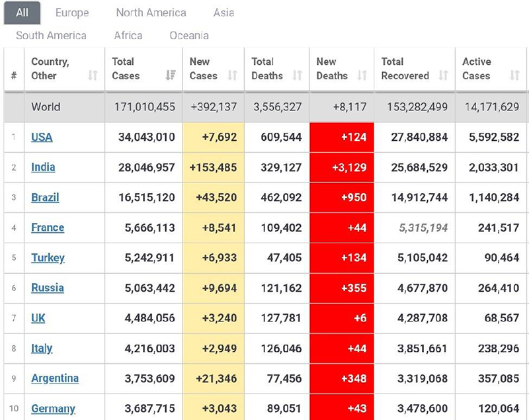Screen dimensions: 529x420
Task: Open the North America tab
Action: (x=151, y=13)
